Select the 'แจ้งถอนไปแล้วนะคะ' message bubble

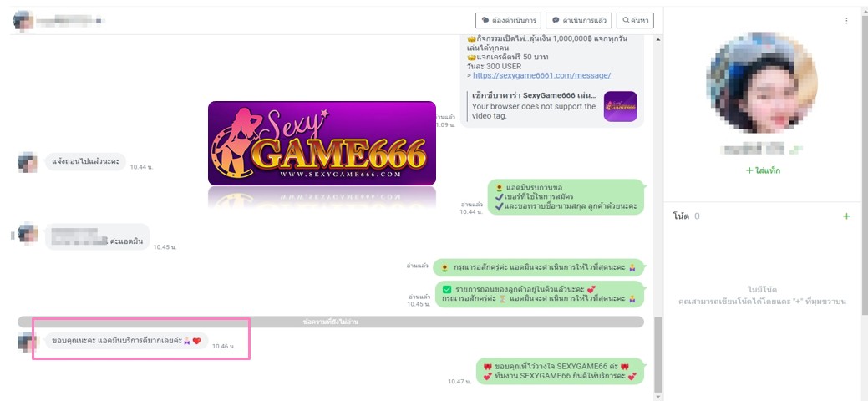pyautogui.click(x=85, y=162)
